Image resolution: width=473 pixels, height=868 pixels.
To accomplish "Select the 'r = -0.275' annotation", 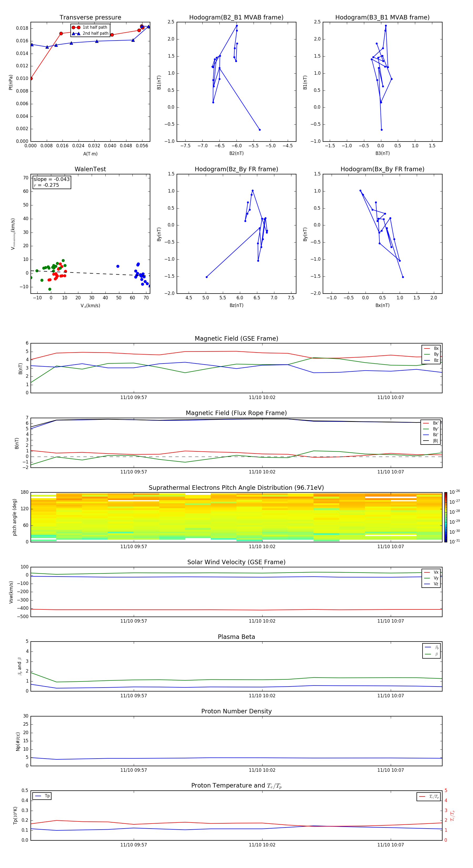I will click(x=47, y=185).
